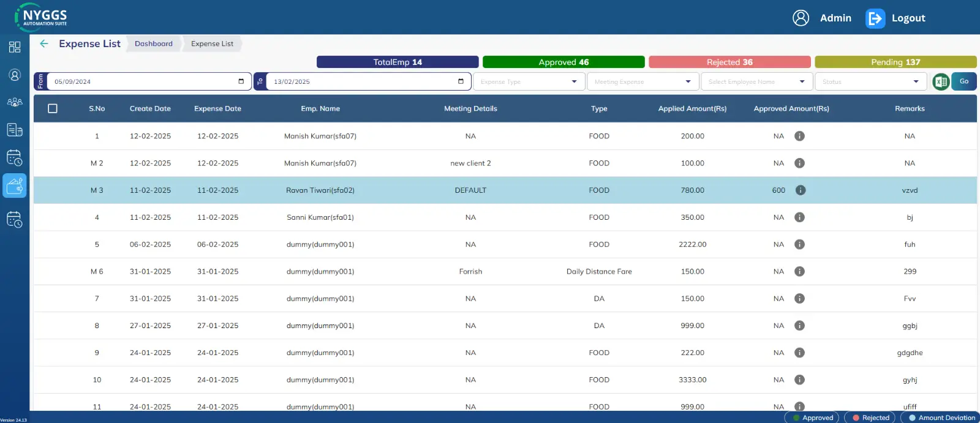
Task: Click the Approved Amount(Rs) column header
Action: click(791, 108)
